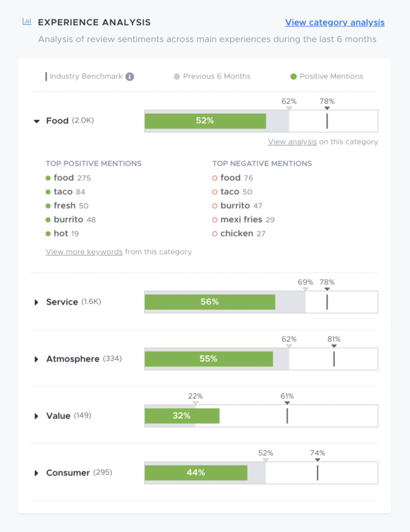Screen dimensions: 410x532
Task: Click the bar chart icon beside EXPERIENCE ANALYSIS
Action: click(26, 21)
